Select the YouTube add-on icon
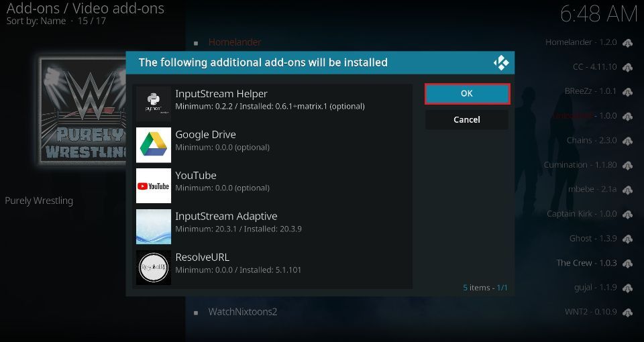Image resolution: width=644 pixels, height=342 pixels. click(154, 186)
